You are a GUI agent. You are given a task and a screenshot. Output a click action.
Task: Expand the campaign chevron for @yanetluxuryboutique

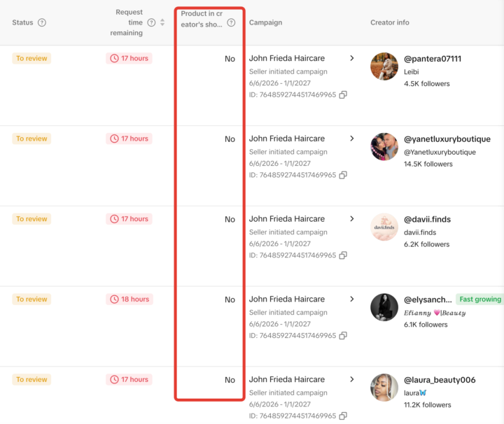coord(352,139)
